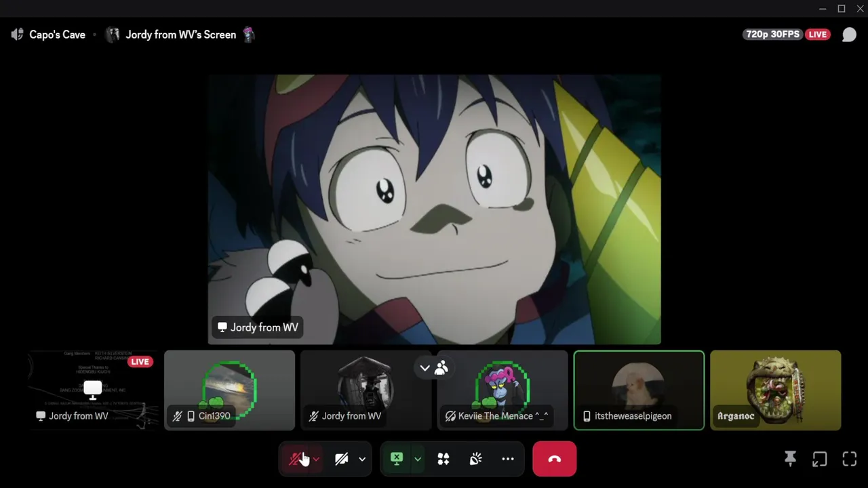The height and width of the screenshot is (488, 868).
Task: Click Cin1390's muted microphone icon
Action: pos(178,416)
